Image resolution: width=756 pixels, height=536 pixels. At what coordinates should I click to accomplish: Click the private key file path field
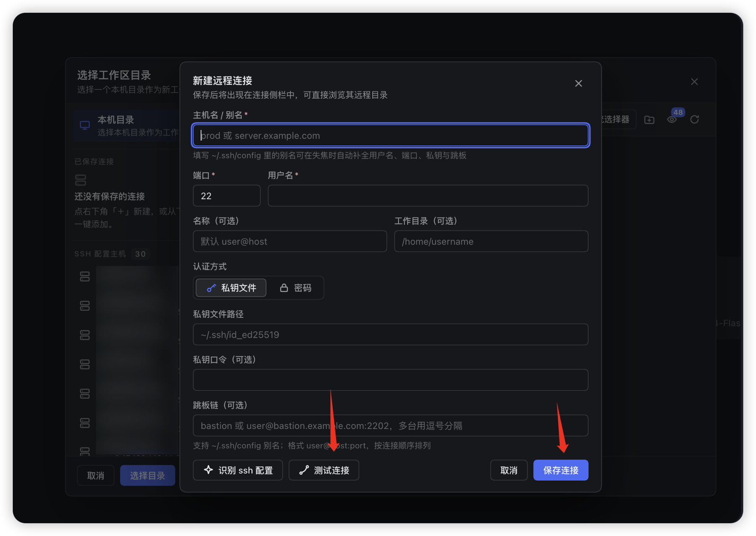coord(390,334)
